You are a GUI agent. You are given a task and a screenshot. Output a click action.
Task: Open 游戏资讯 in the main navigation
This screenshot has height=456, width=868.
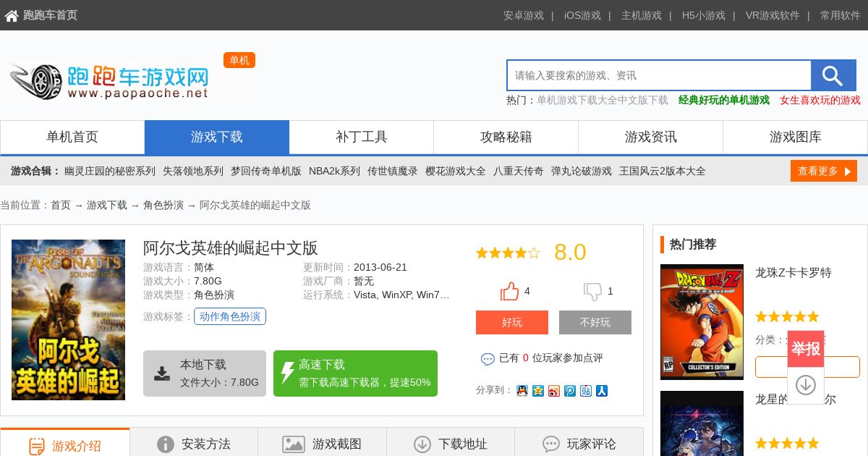[651, 137]
